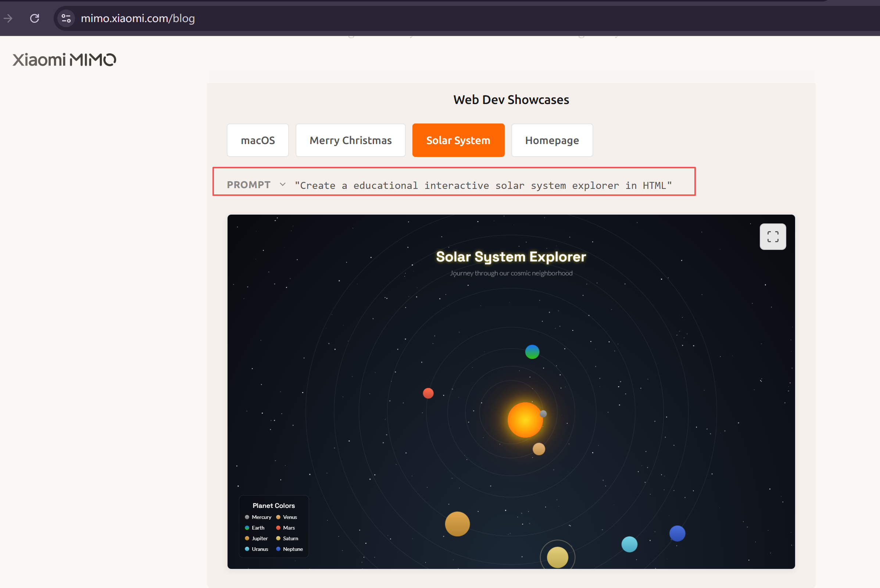Open the site settings icon in address bar
The image size is (880, 588).
(67, 18)
